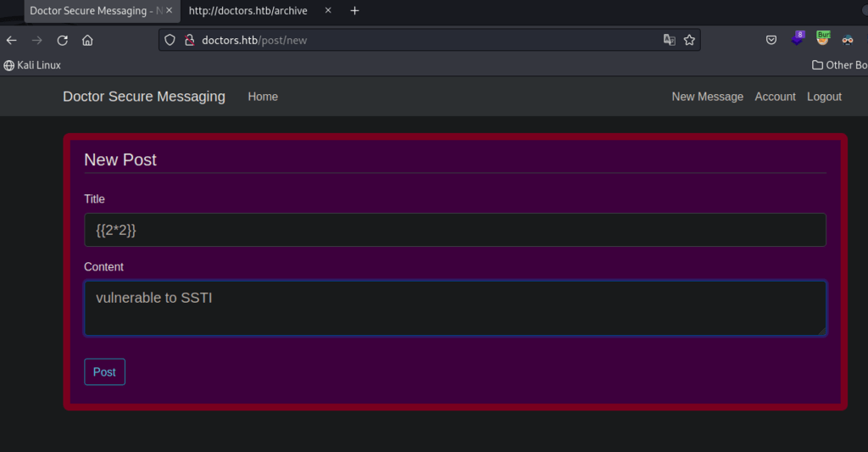The width and height of the screenshot is (868, 452).
Task: Open the tracking protection shield icon
Action: (170, 40)
